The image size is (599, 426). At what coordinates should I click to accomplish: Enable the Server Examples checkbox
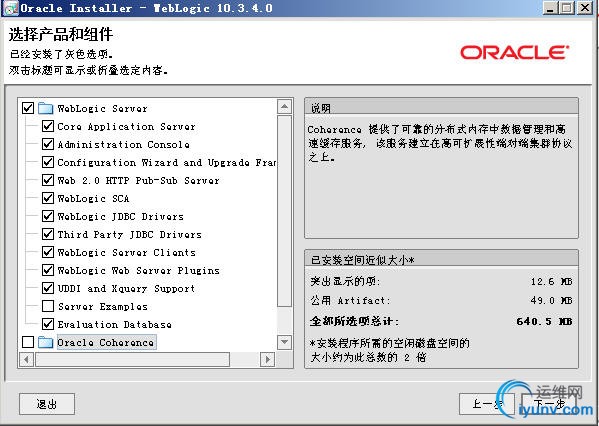click(x=48, y=306)
